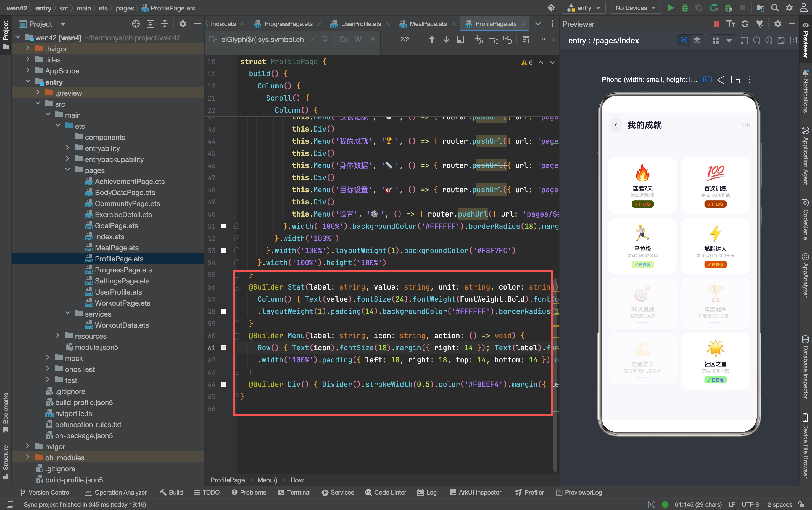
Task: Click the locate-in-tree target icon in Project panel
Action: tap(136, 24)
